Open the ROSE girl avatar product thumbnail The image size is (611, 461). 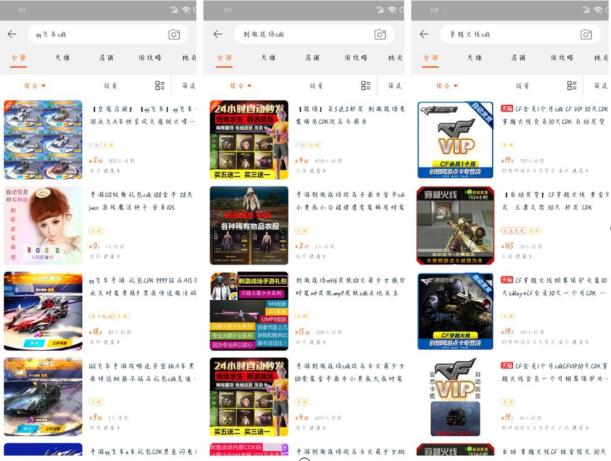(43, 225)
